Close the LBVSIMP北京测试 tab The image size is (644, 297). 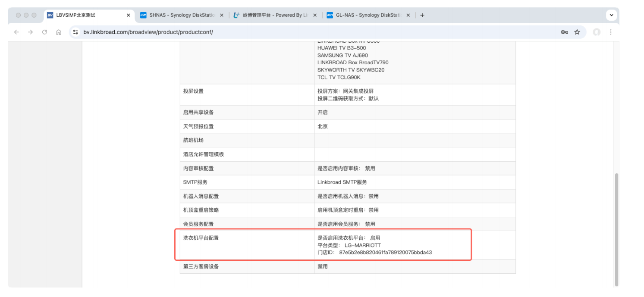point(128,15)
